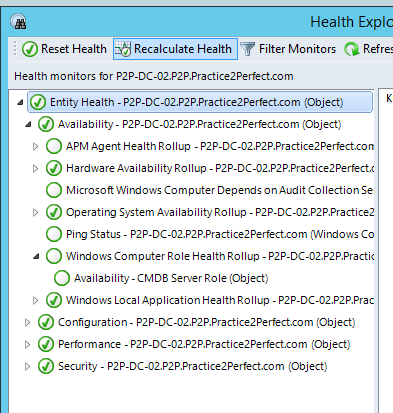The image size is (393, 413).
Task: Expand the Configuration monitor node
Action: pyautogui.click(x=27, y=322)
